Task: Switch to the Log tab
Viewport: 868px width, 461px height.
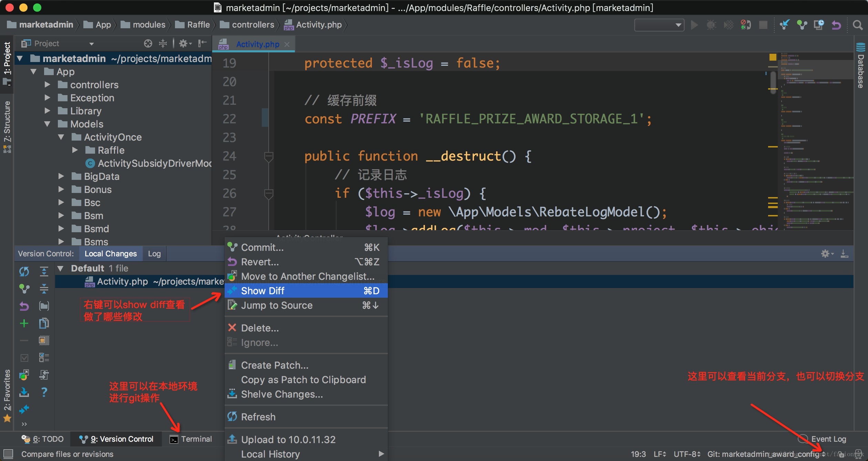Action: click(x=154, y=254)
